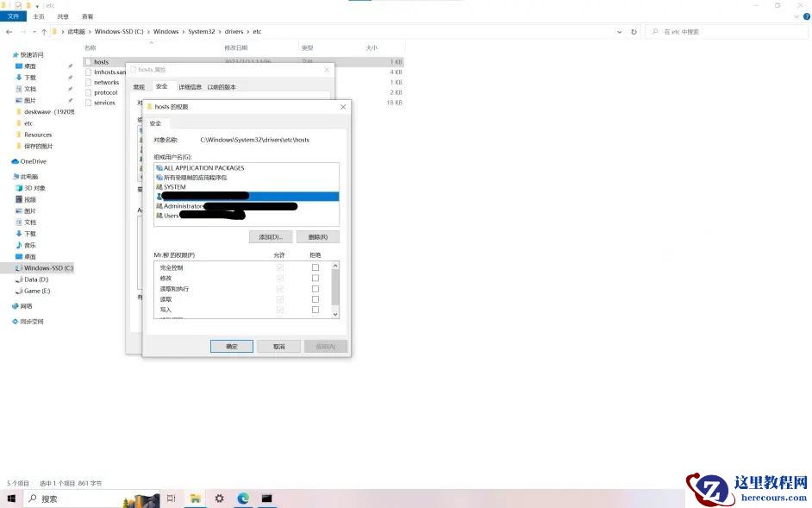Screen dimensions: 812x508
Task: Select the Game (E:) drive icon
Action: (19, 291)
